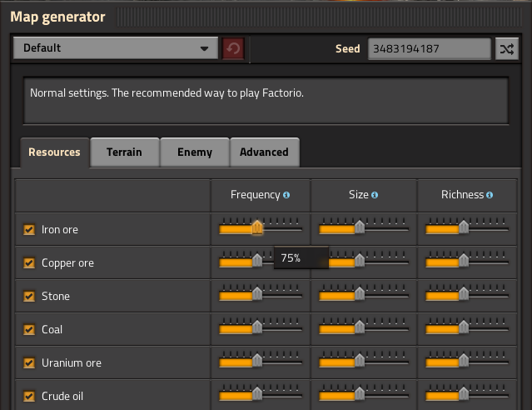Image resolution: width=532 pixels, height=410 pixels.
Task: Click the Seed number input field
Action: tap(430, 49)
